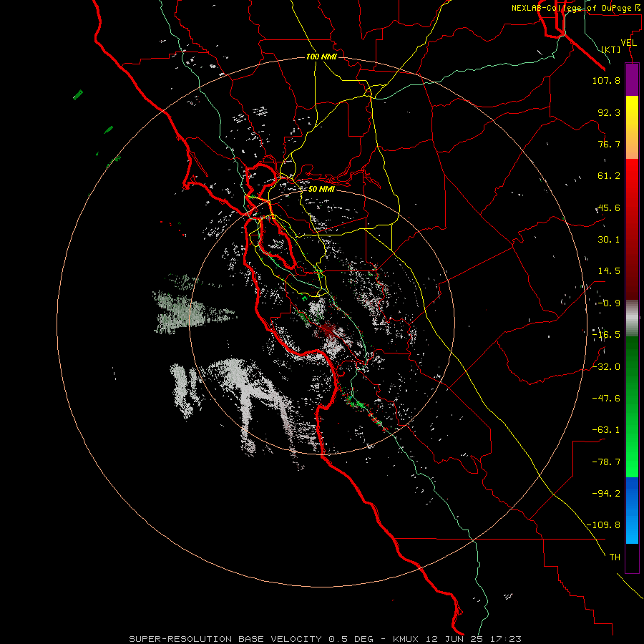This screenshot has height=644, width=644.
Task: Click the -32.0 velocity scale value
Action: pyautogui.click(x=606, y=367)
